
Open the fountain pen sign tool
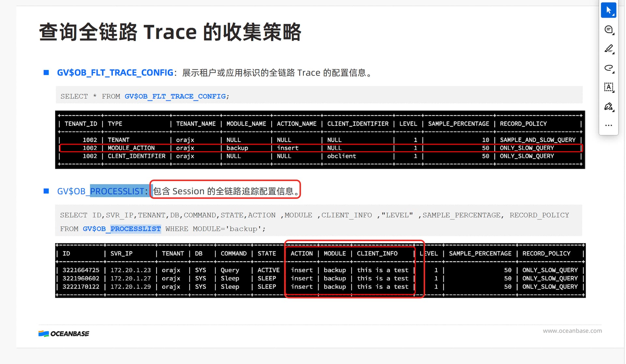(x=608, y=107)
